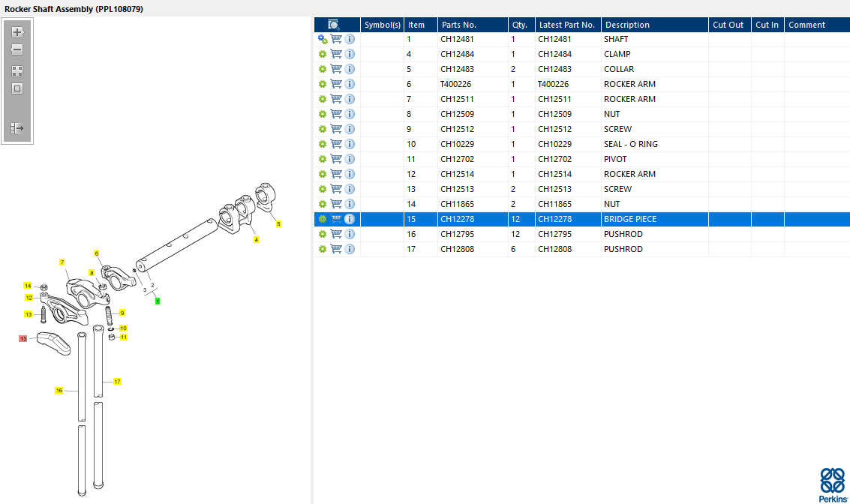Image resolution: width=850 pixels, height=504 pixels.
Task: Click callout 16 pushrod label
Action: (x=59, y=390)
